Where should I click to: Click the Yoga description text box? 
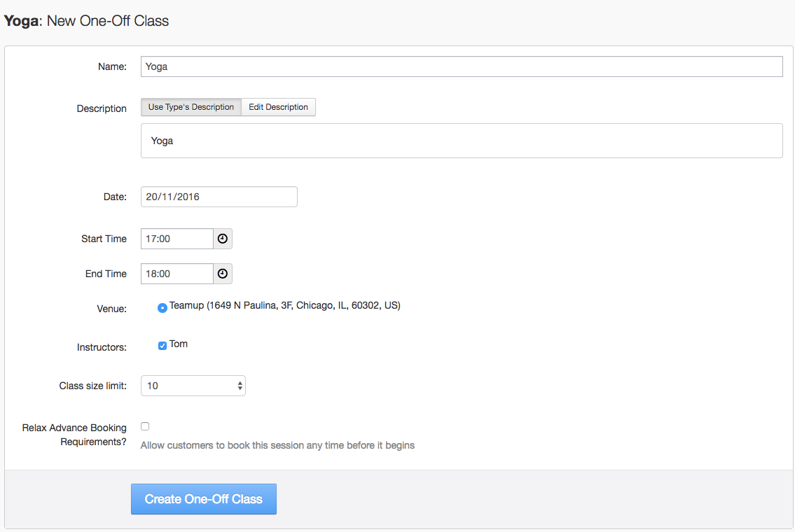pos(461,141)
